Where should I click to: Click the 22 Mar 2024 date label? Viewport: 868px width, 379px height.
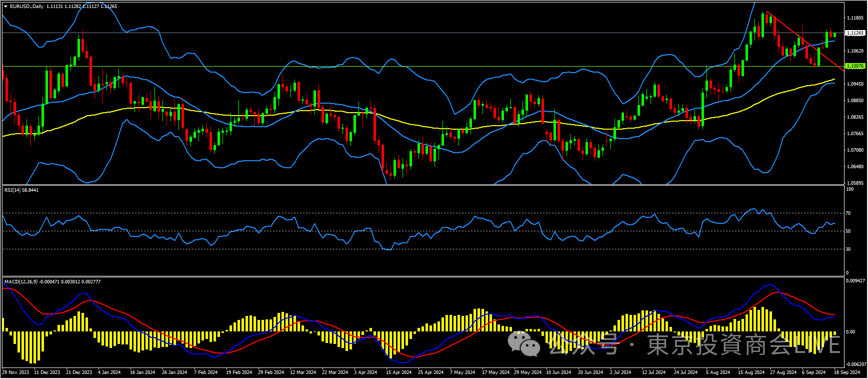335,372
